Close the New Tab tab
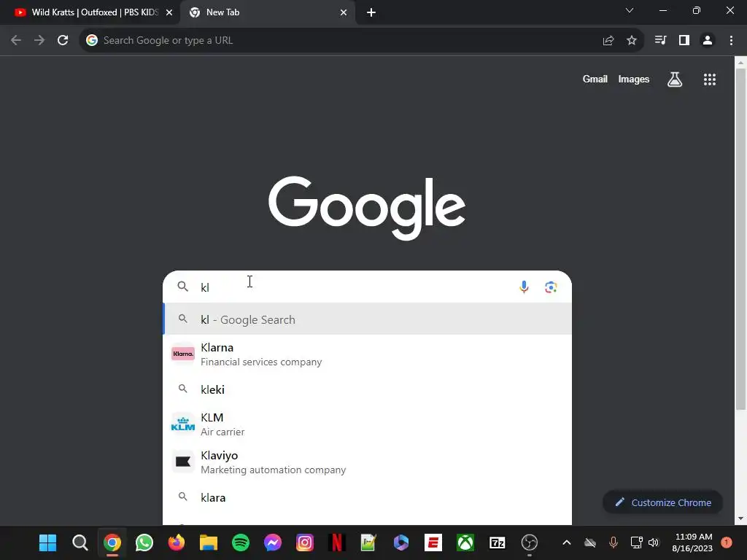Viewport: 747px width, 560px height. [344, 12]
